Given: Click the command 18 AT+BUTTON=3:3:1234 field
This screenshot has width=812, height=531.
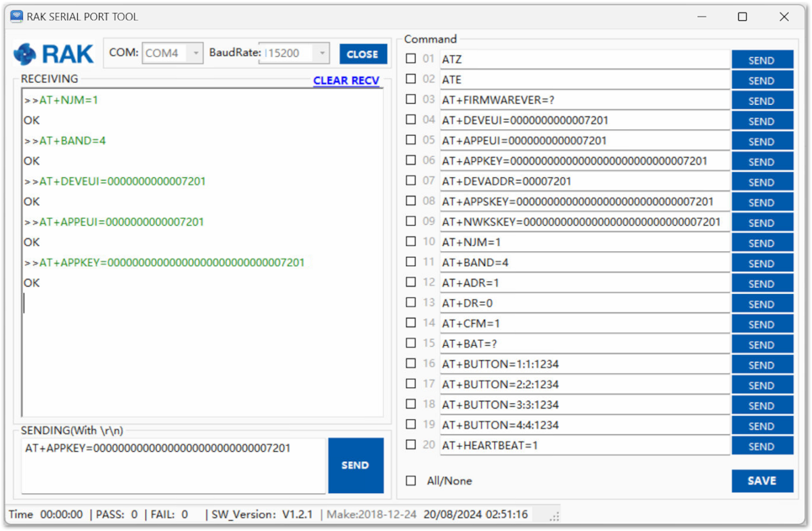Looking at the screenshot, I should coord(585,405).
